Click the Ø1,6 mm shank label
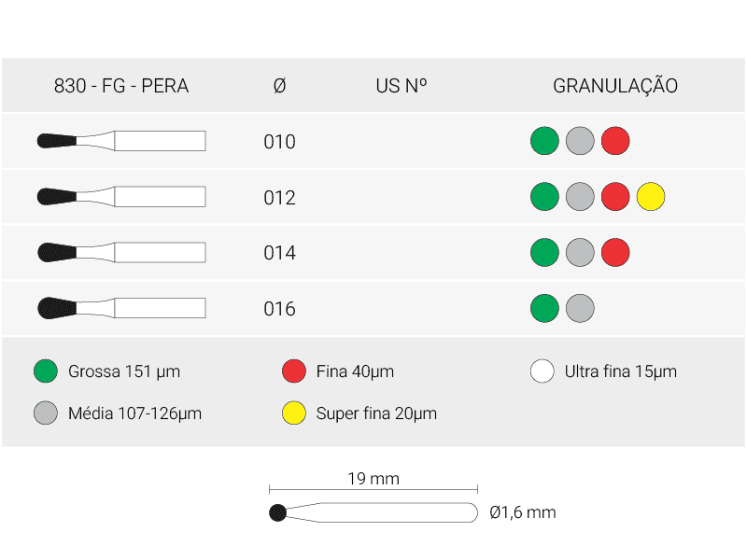The height and width of the screenshot is (560, 747). click(x=522, y=512)
